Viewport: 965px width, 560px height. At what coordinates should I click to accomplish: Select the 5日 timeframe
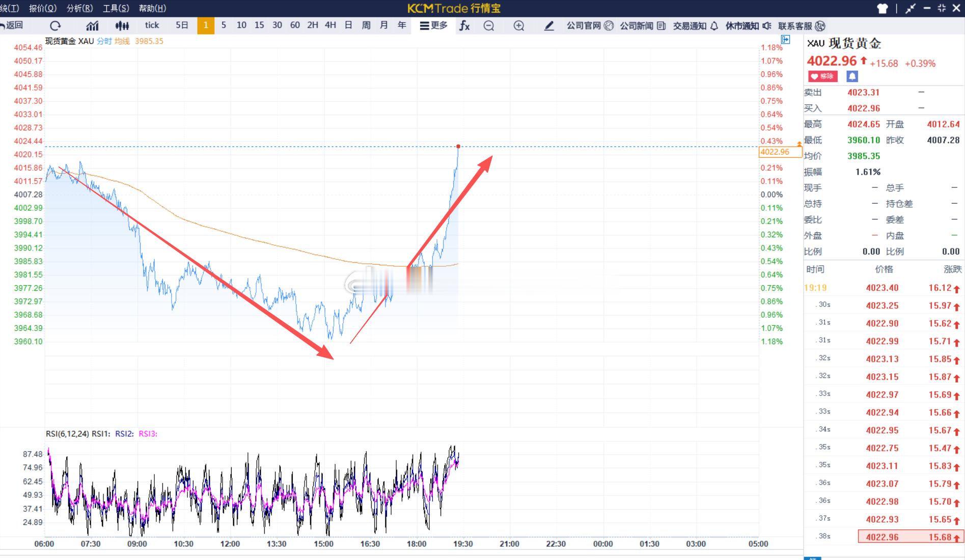182,25
